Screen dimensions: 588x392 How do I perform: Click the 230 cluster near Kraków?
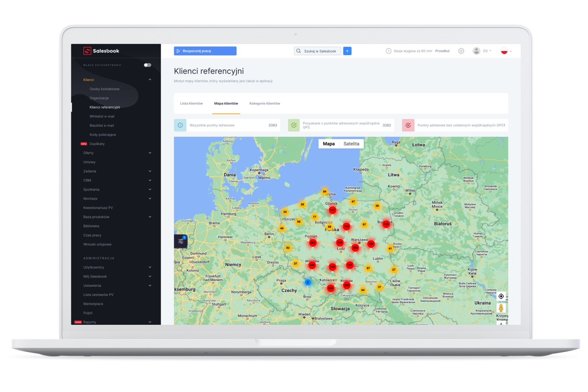[346, 285]
